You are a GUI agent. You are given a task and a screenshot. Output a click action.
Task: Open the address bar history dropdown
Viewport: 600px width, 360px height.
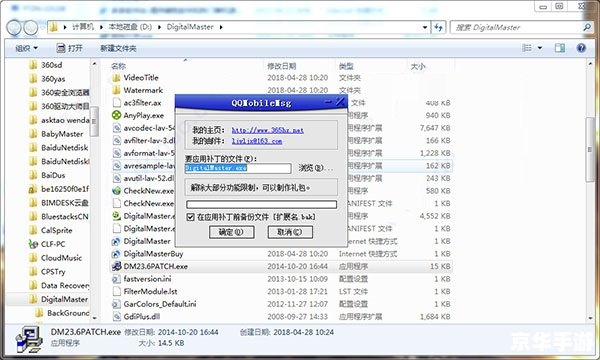coord(425,27)
